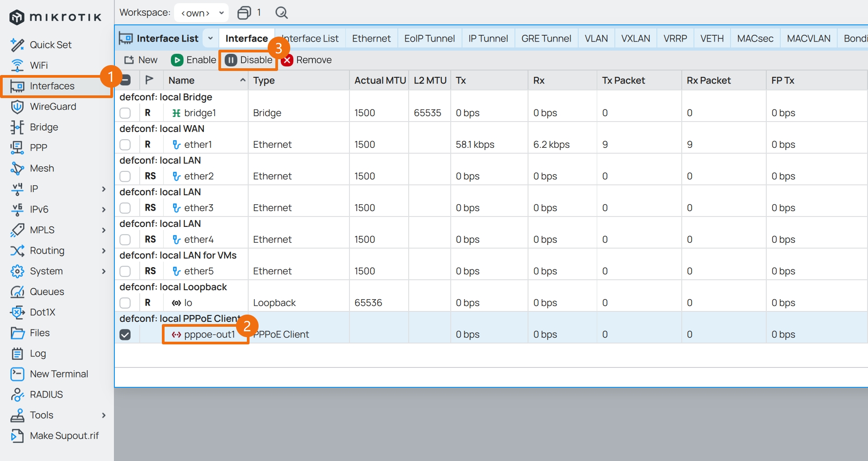Click the Remove button
The width and height of the screenshot is (868, 461).
click(307, 60)
